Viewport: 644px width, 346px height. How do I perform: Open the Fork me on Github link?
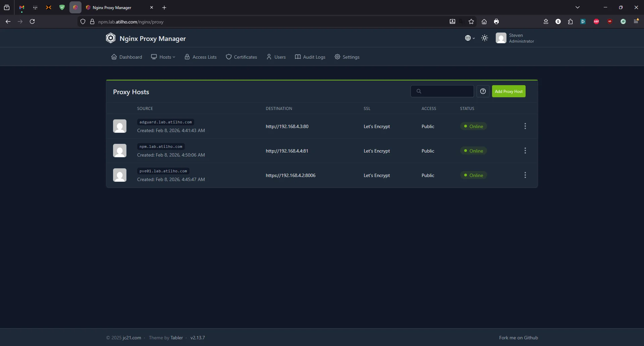point(518,338)
